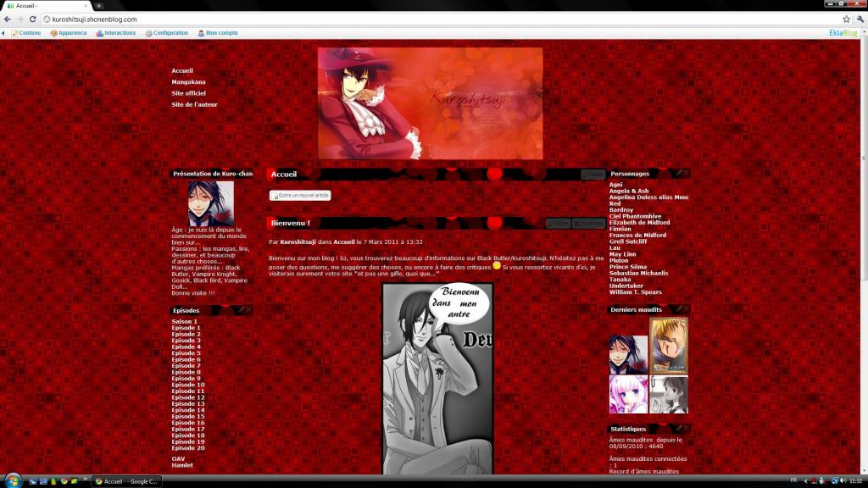This screenshot has width=868, height=488.
Task: Open the Site officiel link
Action: [x=188, y=93]
